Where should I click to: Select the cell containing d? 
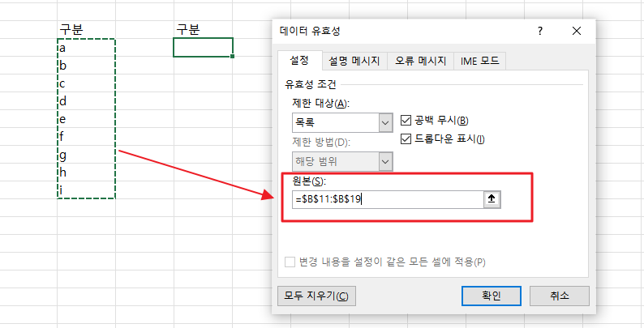86,101
